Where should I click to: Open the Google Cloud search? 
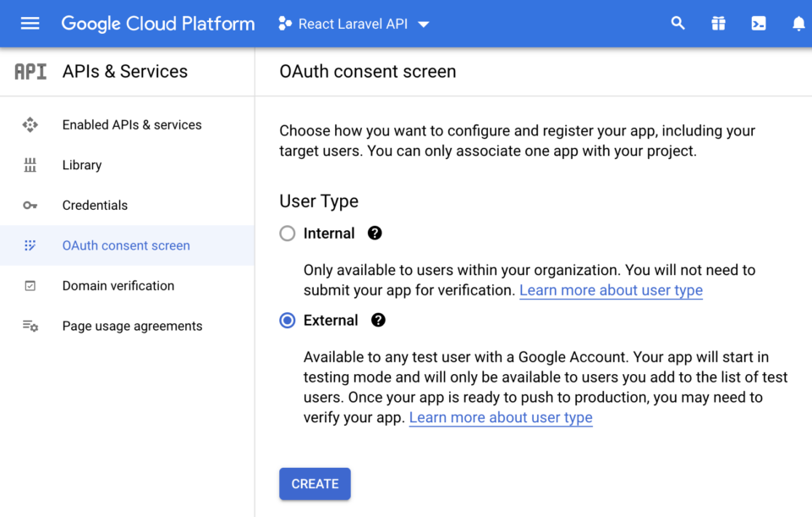click(x=678, y=23)
